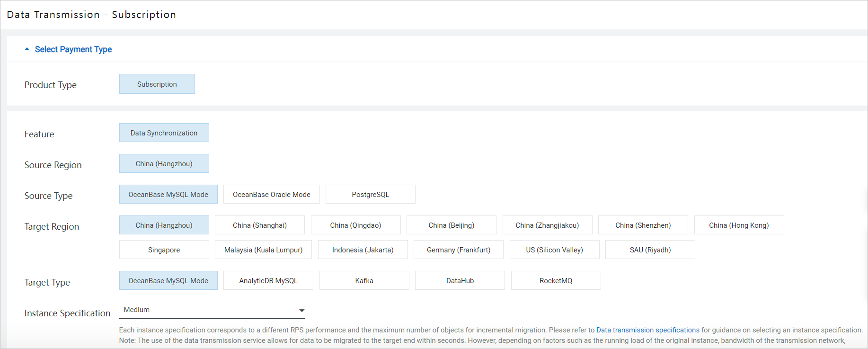
Task: Collapse the Select Payment Type section arrow
Action: click(27, 49)
